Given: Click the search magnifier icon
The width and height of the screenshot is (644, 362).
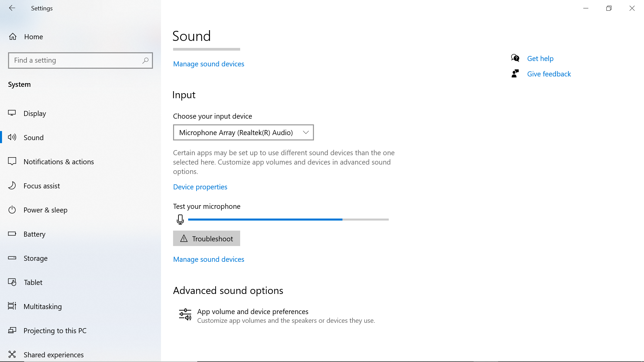Looking at the screenshot, I should coord(145,60).
